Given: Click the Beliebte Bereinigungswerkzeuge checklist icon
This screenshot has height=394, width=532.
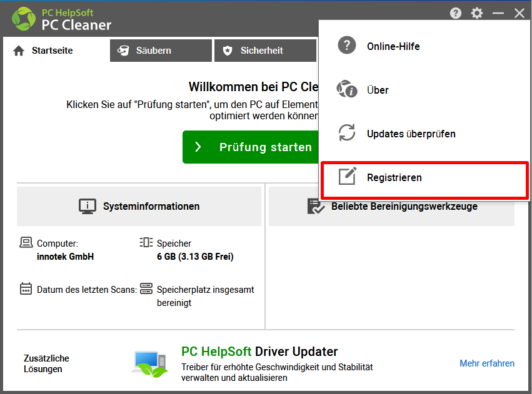Looking at the screenshot, I should point(316,206).
